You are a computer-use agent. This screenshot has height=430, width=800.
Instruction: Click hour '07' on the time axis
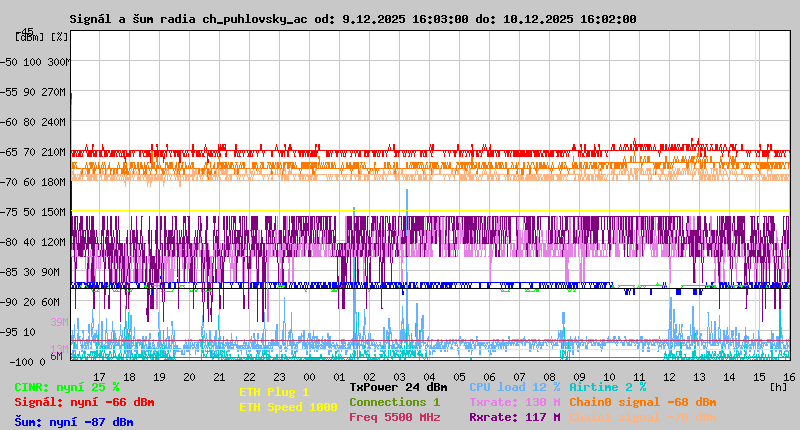pyautogui.click(x=519, y=377)
